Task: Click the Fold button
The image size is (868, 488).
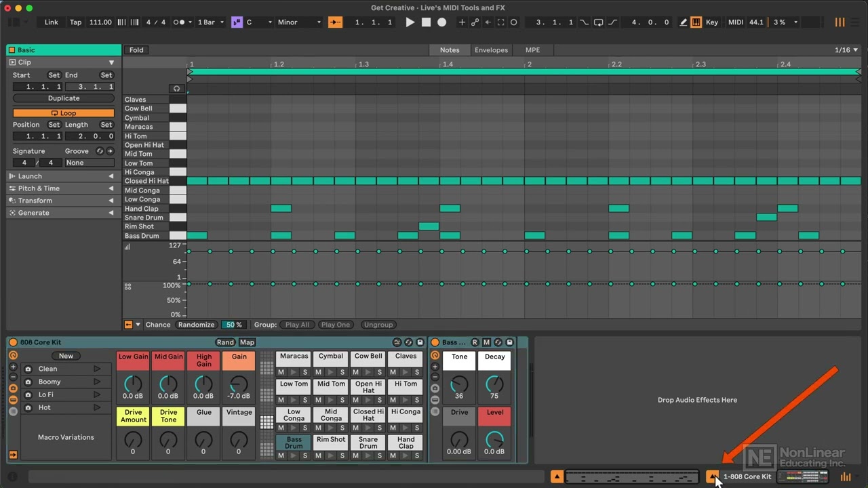Action: [136, 50]
